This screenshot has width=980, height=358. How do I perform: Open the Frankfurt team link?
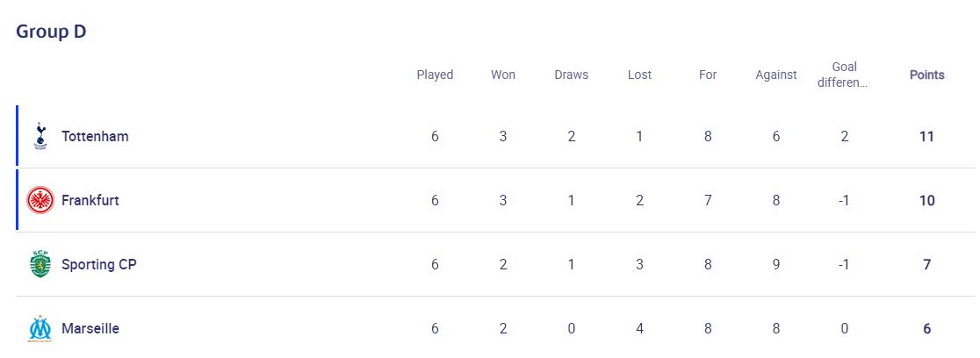coord(90,201)
